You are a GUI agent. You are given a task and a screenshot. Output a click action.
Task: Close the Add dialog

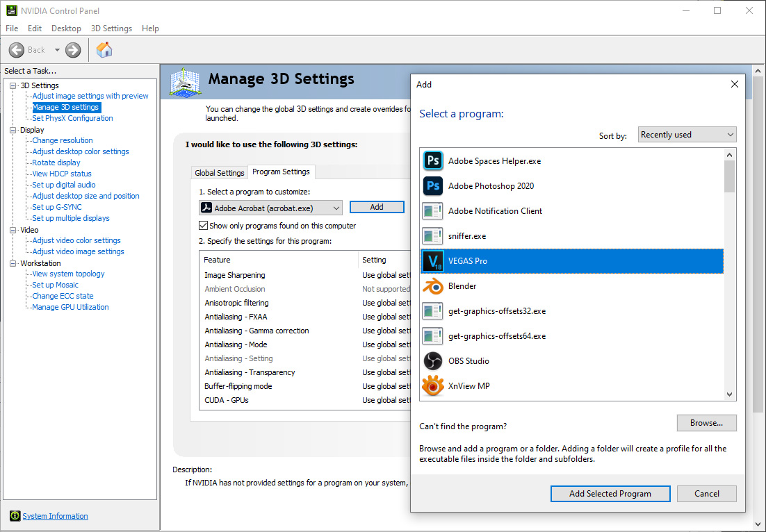coord(734,85)
